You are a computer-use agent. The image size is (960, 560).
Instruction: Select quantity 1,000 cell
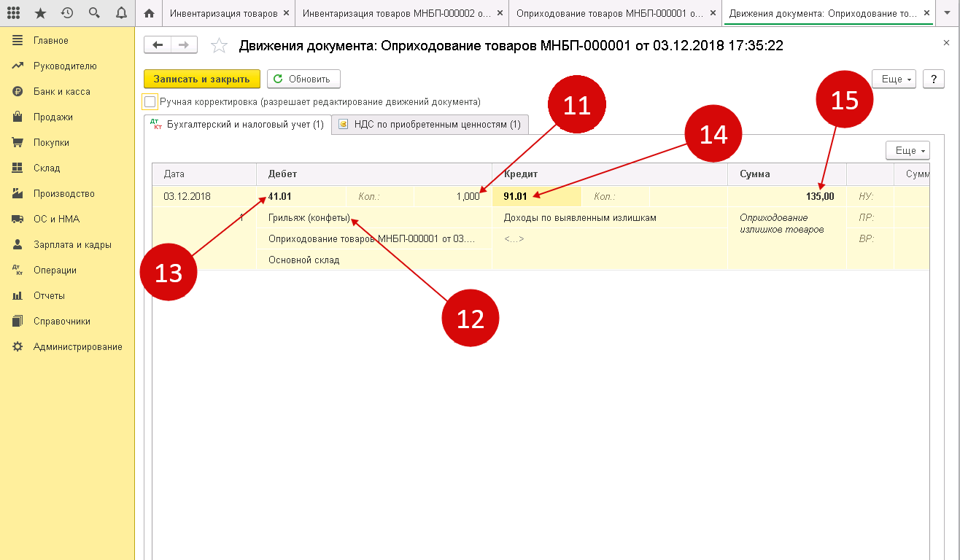(452, 196)
